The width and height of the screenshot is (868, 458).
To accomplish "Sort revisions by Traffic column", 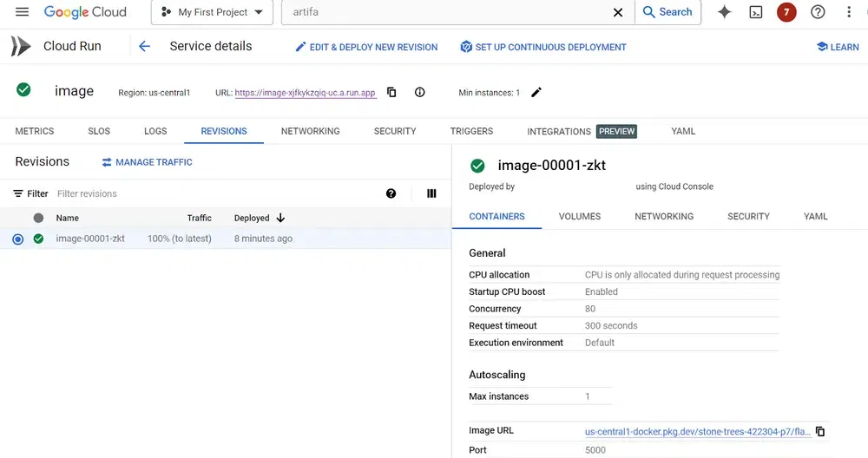I will pos(200,218).
